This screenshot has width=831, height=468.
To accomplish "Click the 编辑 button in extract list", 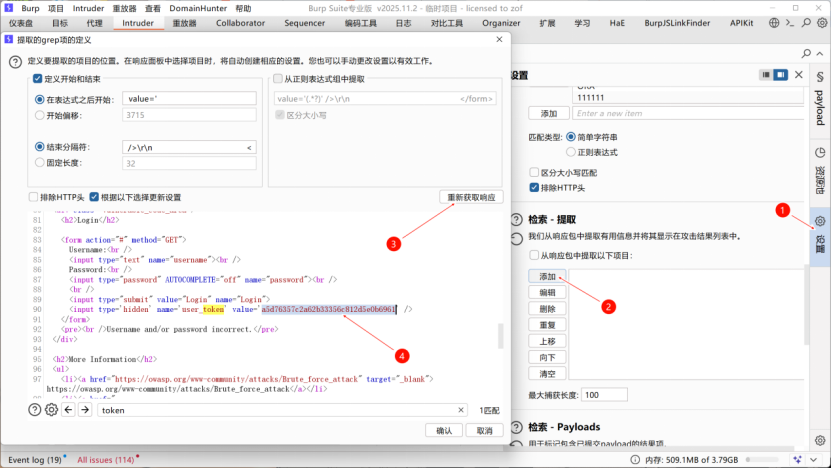I will (547, 293).
